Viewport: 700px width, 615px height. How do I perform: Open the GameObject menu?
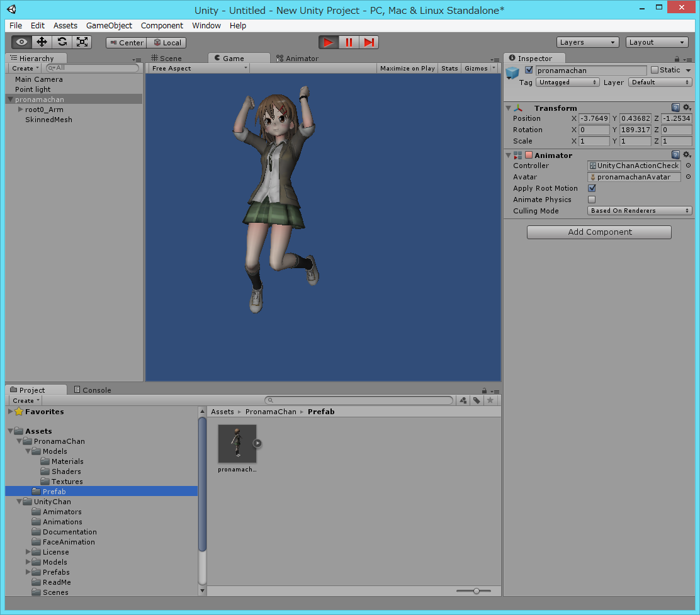coord(109,26)
